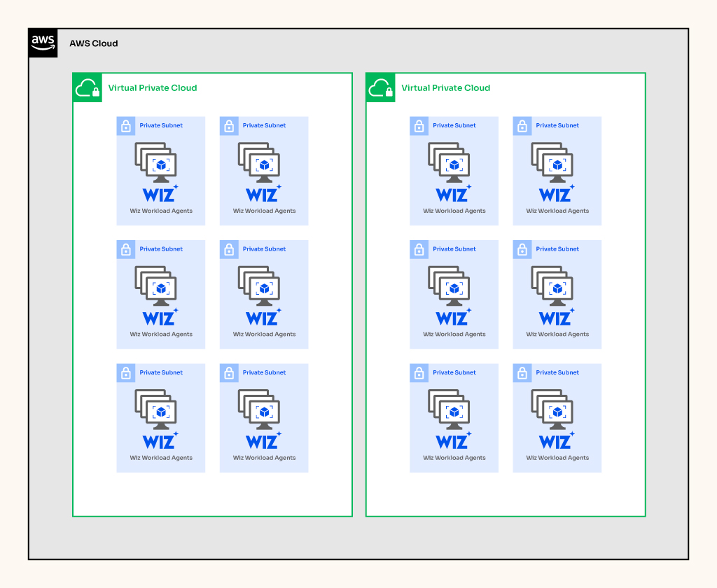Click the lock icon of the right VPC's middle-left subnet
Screen dimensions: 717x588
pyautogui.click(x=419, y=249)
